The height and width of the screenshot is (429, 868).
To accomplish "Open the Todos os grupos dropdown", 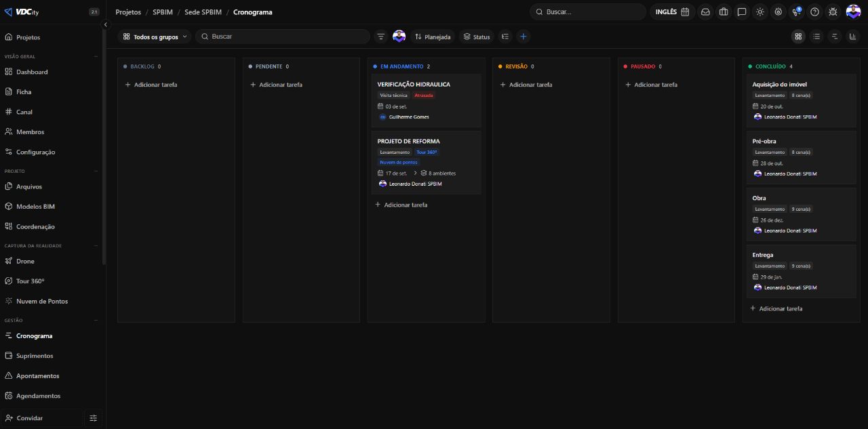I will point(155,37).
